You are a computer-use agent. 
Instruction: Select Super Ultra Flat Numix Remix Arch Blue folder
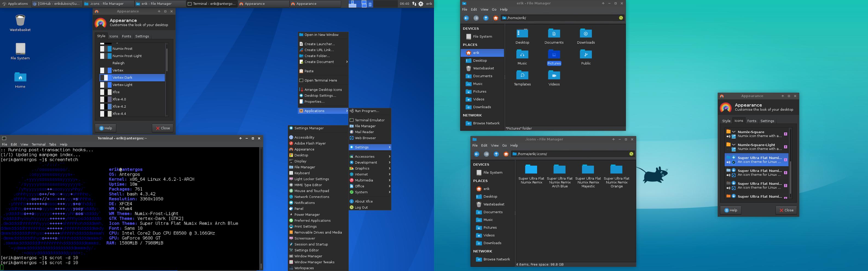560,176
